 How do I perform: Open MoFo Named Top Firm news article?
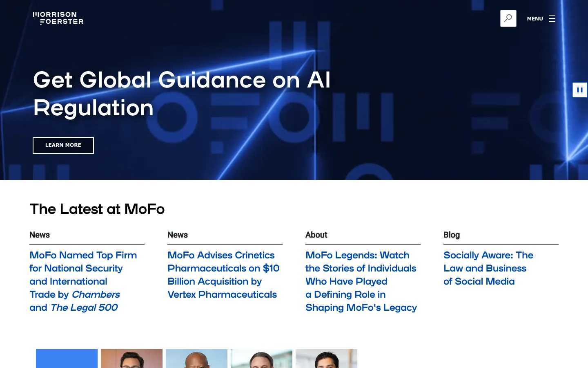[83, 281]
